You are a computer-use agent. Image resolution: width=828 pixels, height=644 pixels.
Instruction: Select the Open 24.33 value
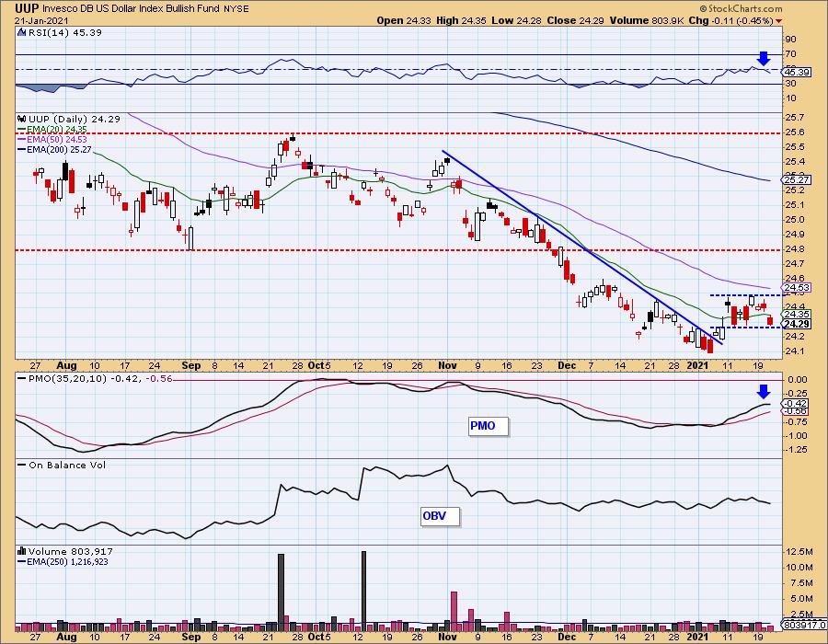point(404,20)
